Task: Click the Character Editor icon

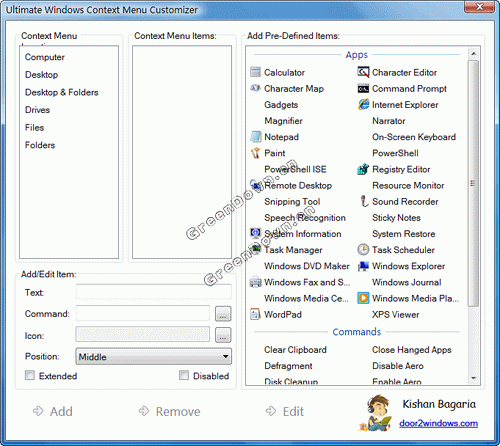Action: tap(363, 72)
